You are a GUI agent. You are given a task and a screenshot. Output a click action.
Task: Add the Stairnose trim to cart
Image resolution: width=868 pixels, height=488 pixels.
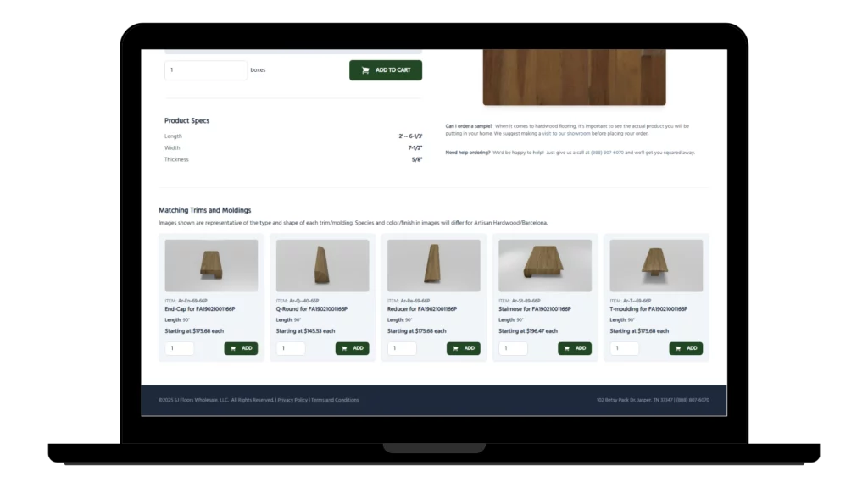tap(575, 348)
